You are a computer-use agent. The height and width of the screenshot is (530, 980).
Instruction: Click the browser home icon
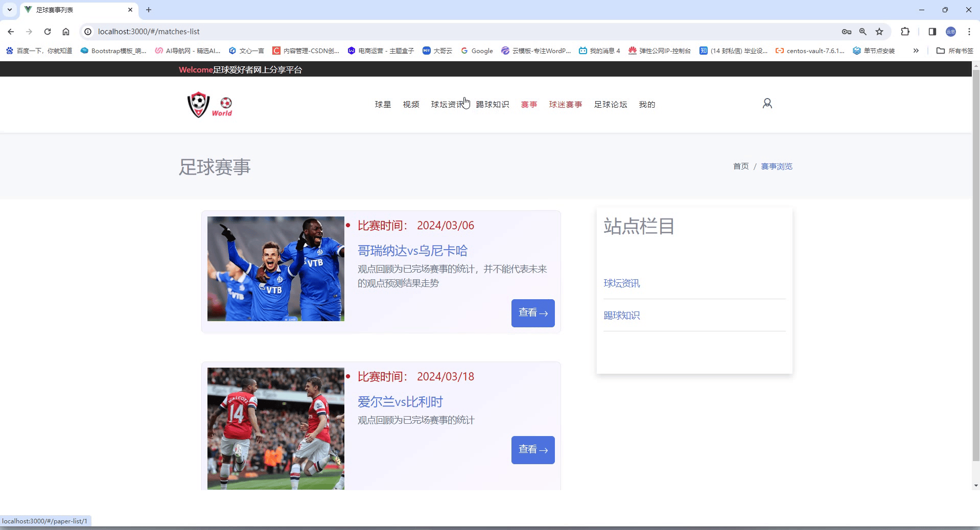pos(66,32)
